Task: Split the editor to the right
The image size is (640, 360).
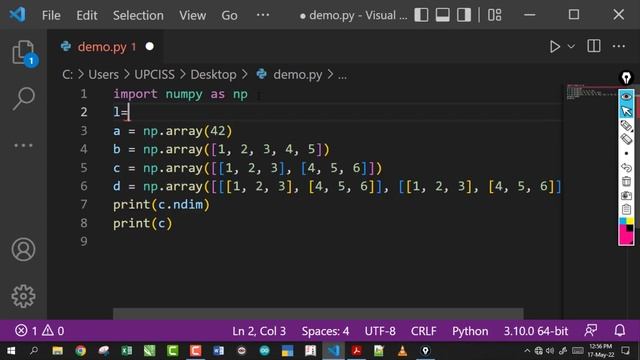Action: click(x=593, y=46)
